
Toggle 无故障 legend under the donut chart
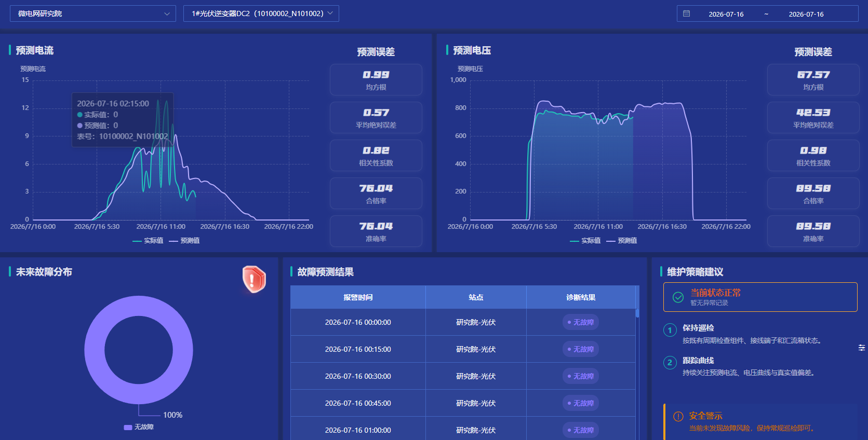[x=139, y=427]
